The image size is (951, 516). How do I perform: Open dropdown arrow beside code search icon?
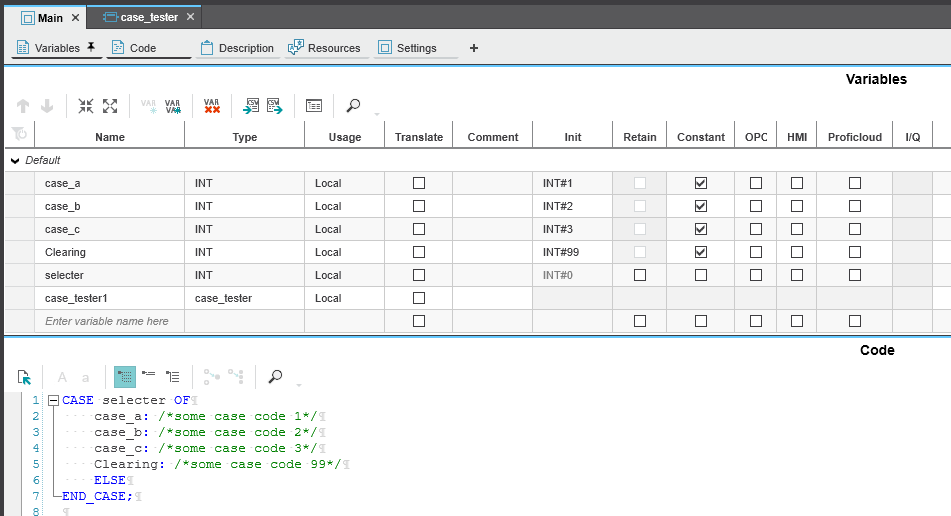coord(299,385)
